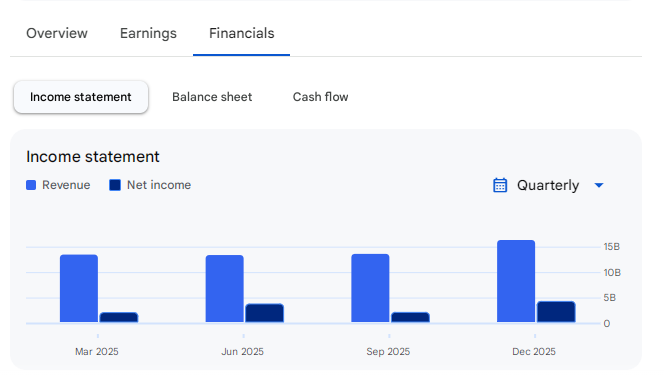This screenshot has height=376, width=664.
Task: Click the 5B axis value
Action: click(x=610, y=298)
